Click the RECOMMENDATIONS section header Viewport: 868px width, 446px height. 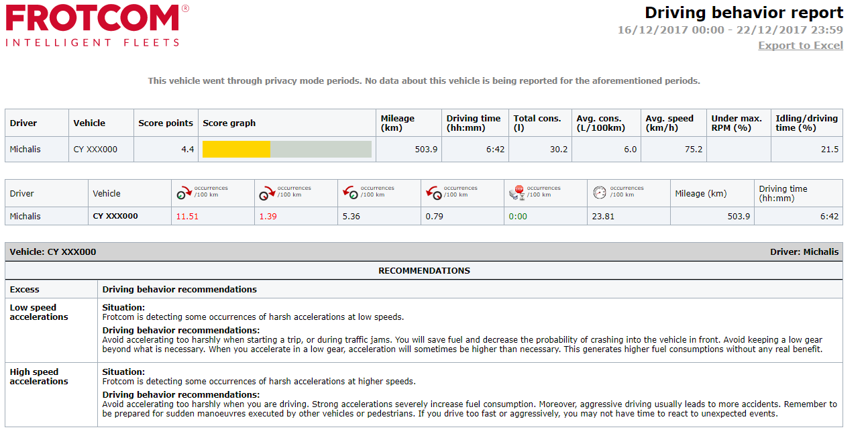tap(424, 271)
